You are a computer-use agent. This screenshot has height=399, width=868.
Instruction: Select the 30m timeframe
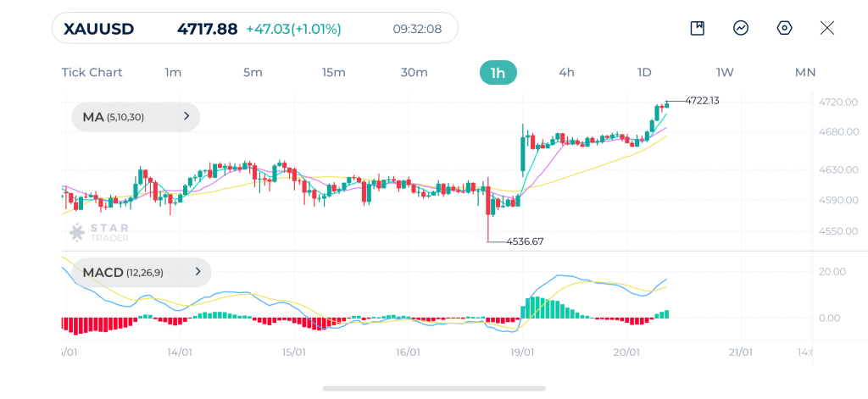(414, 73)
